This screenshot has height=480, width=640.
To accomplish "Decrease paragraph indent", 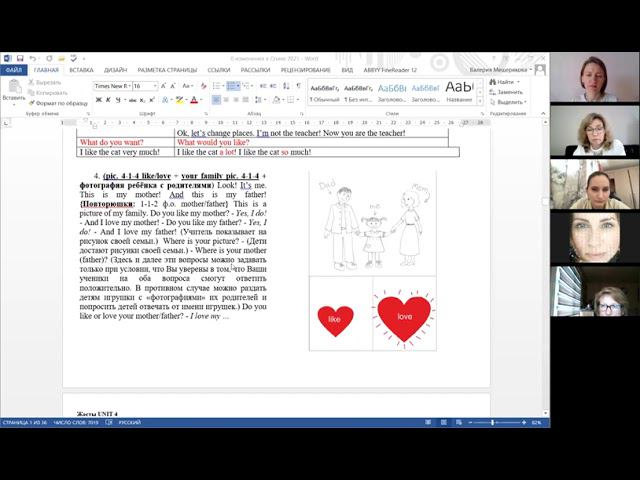I will 263,86.
